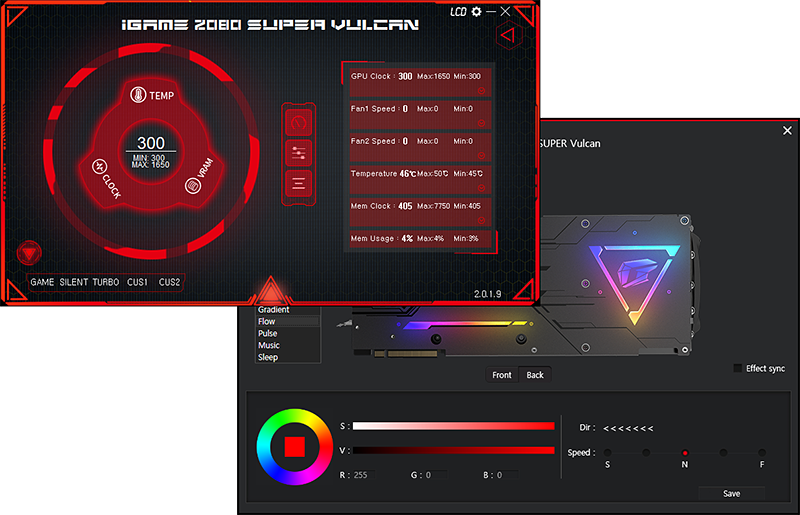Click the red color preview square
The image size is (800, 515).
(295, 447)
